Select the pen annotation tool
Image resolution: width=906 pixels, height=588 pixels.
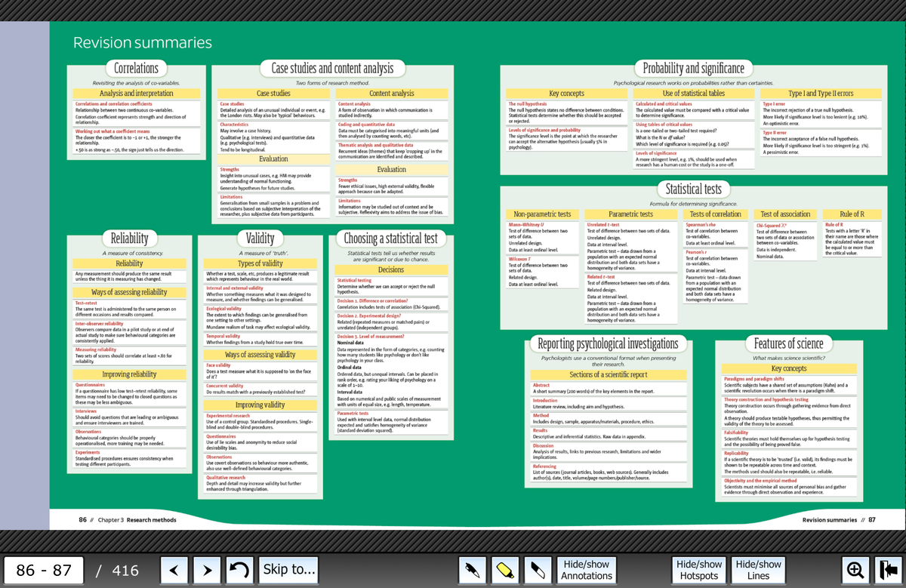[x=472, y=569]
